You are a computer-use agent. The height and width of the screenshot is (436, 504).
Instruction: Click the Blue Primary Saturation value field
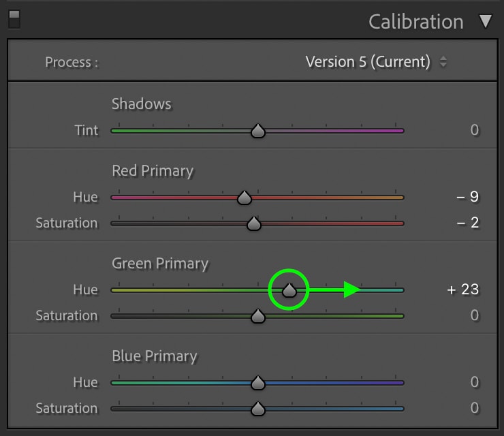pos(475,407)
